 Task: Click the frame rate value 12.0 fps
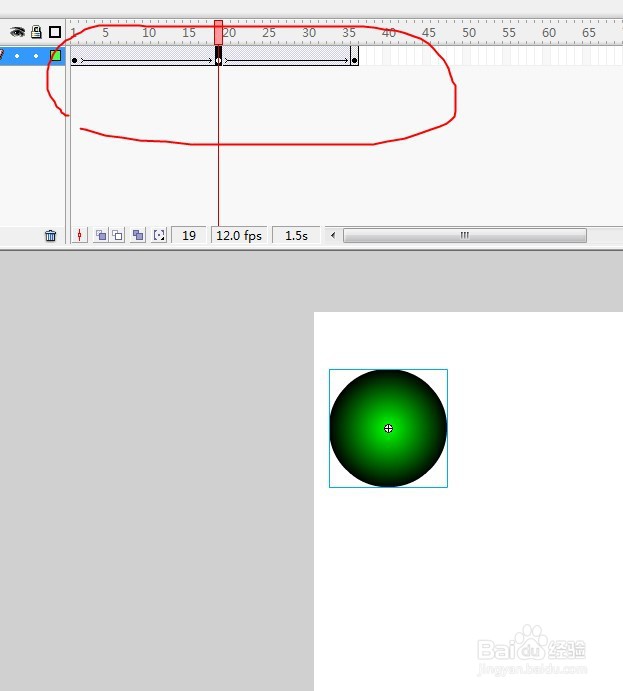239,236
